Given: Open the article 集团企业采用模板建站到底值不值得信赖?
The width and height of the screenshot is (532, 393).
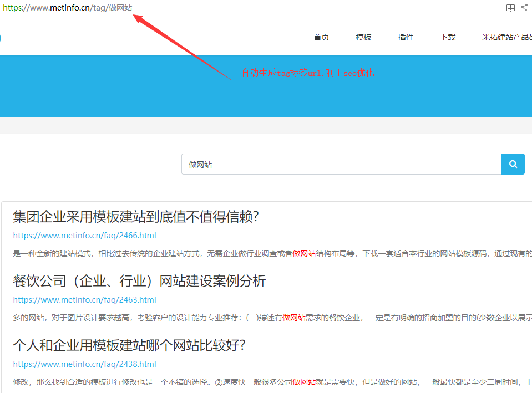Looking at the screenshot, I should 136,217.
